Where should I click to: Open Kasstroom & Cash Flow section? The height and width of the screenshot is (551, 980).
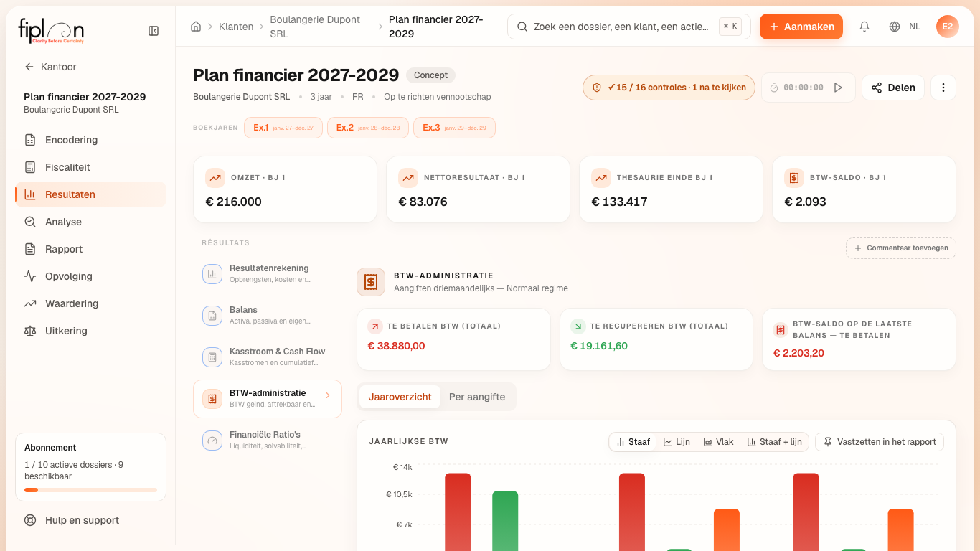[x=268, y=357]
